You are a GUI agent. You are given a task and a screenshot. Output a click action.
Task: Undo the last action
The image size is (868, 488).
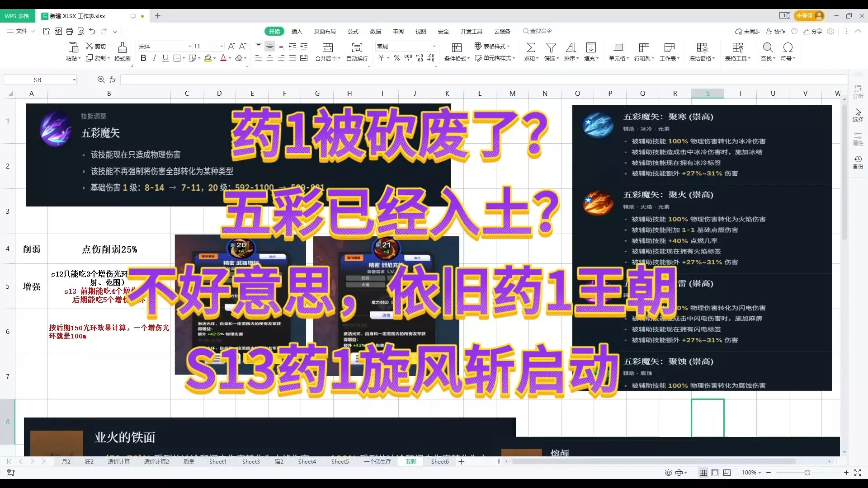(x=92, y=31)
